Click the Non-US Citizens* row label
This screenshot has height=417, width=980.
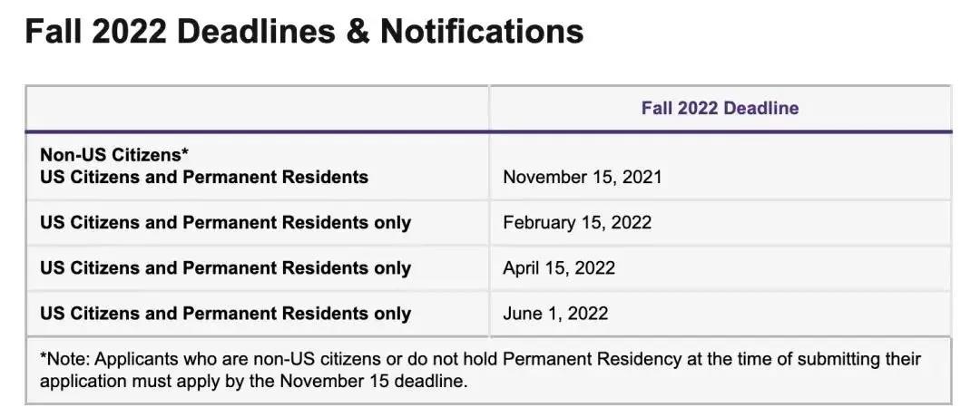coord(114,154)
